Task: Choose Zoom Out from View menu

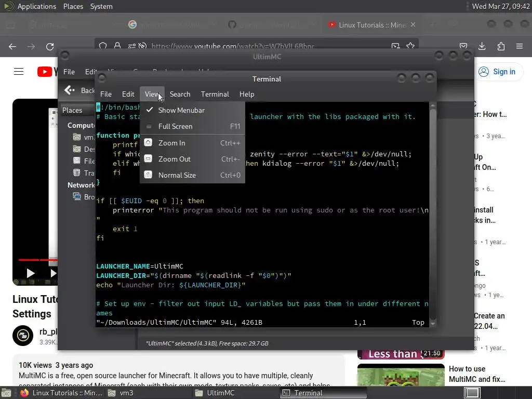Action: (192, 159)
